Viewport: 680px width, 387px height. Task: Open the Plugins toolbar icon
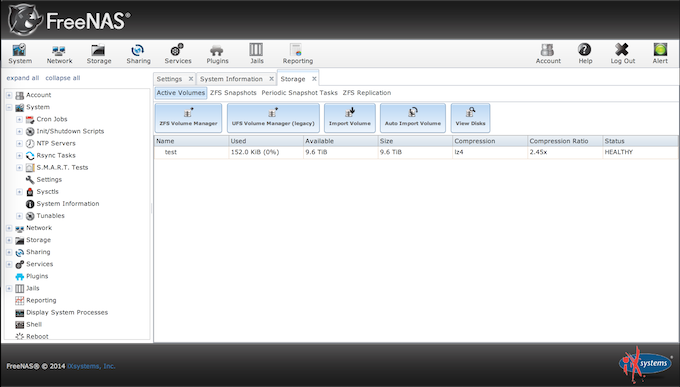pos(217,54)
